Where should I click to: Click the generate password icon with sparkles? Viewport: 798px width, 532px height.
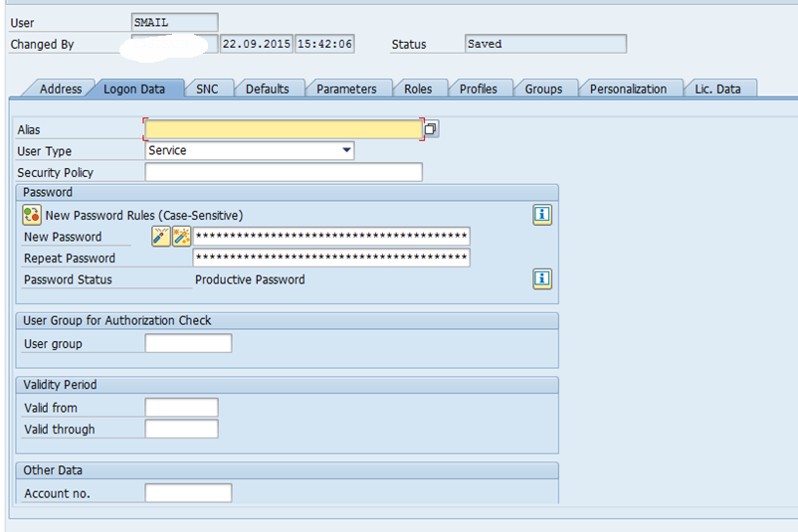coord(182,237)
